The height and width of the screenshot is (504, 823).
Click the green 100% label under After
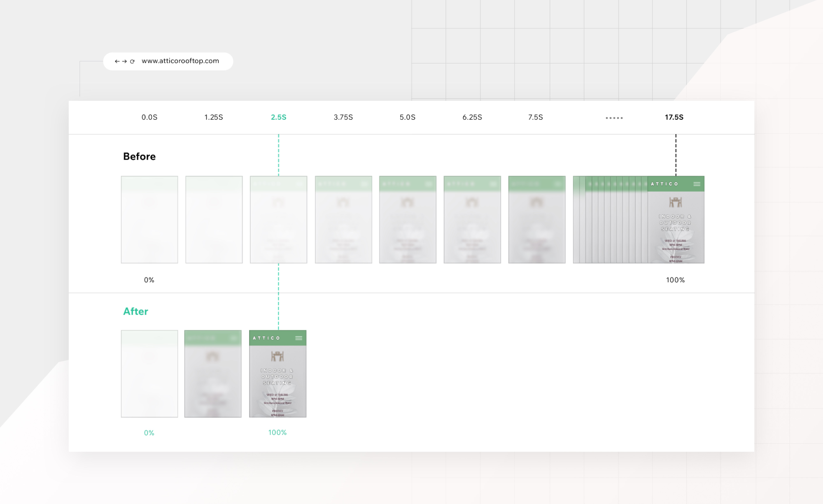277,432
